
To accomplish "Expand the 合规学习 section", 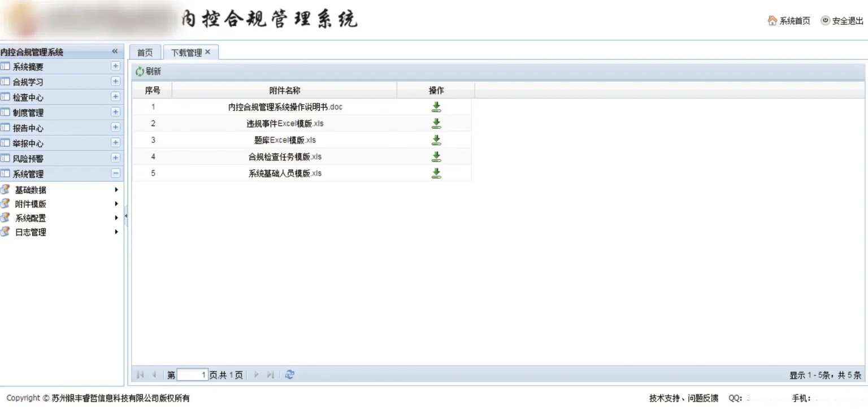I will [115, 81].
